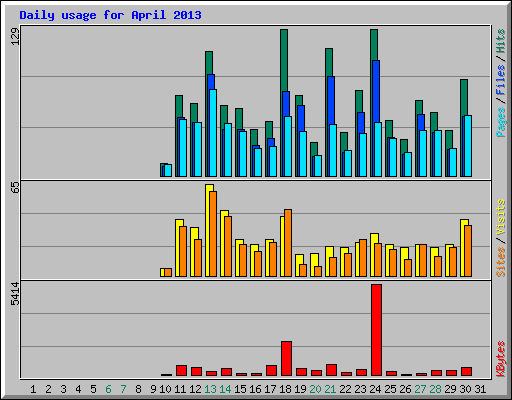Click the chart title 'Daily usage for April 2013'
Image resolution: width=512 pixels, height=400 pixels.
(x=110, y=15)
